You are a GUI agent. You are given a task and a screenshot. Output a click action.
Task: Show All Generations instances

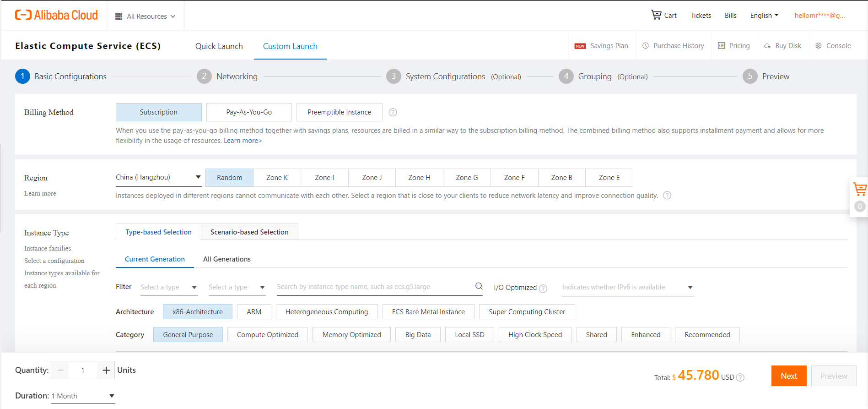click(227, 259)
